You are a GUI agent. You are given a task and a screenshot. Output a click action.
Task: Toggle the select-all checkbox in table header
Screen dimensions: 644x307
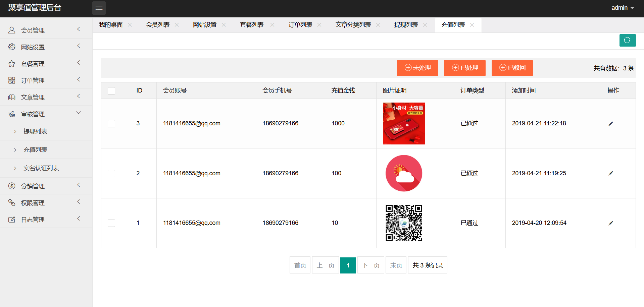[x=111, y=91]
